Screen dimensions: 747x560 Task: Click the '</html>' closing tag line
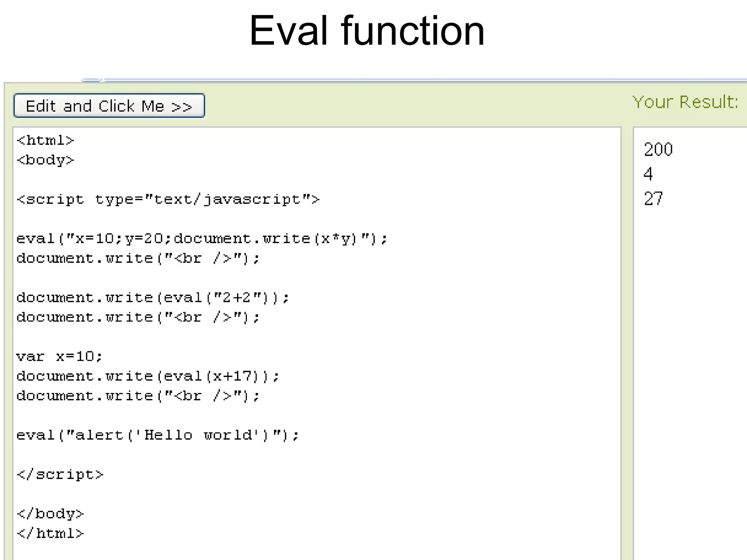(50, 533)
